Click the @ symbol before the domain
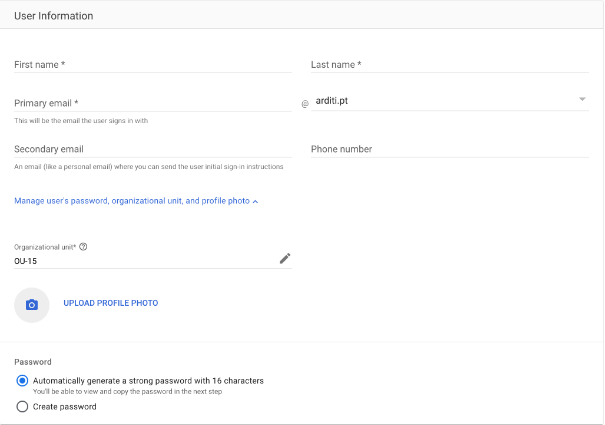This screenshot has width=605, height=425. [x=305, y=103]
